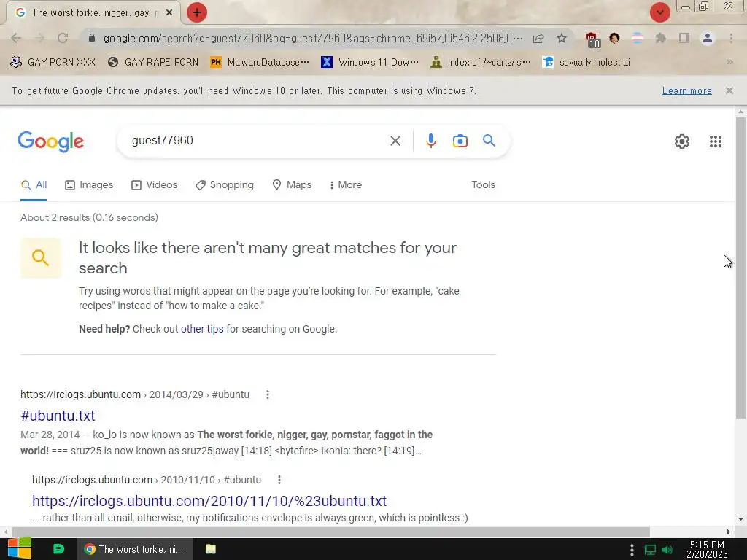View site info via the padlock icon
747x560 pixels.
[92, 38]
